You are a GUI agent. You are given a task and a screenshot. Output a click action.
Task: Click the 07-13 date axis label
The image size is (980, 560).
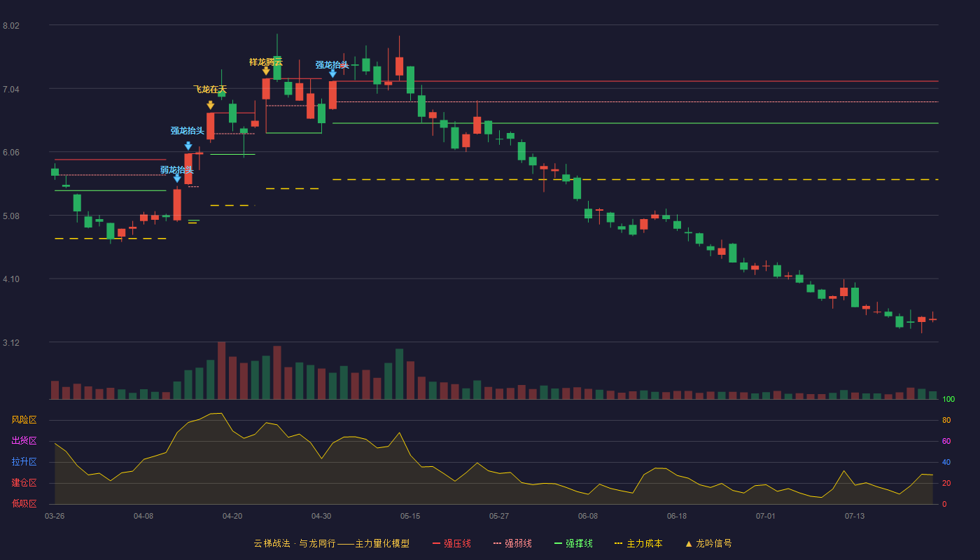coord(855,516)
